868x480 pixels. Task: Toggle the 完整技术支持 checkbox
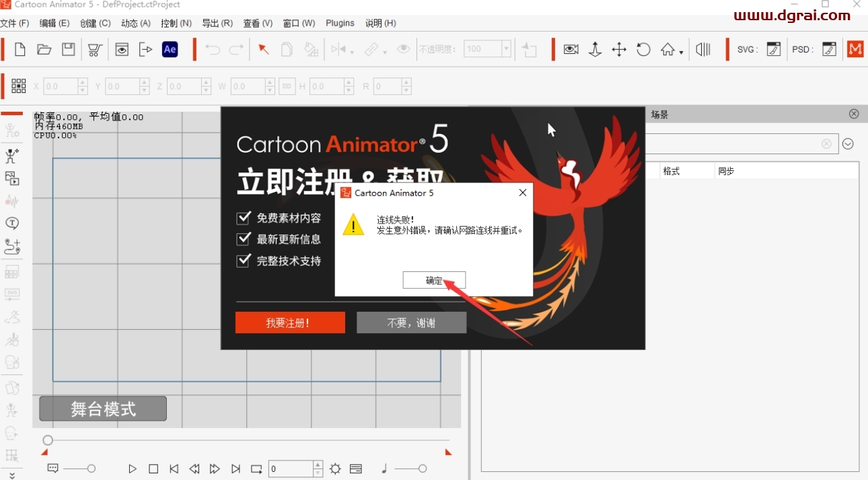(243, 261)
